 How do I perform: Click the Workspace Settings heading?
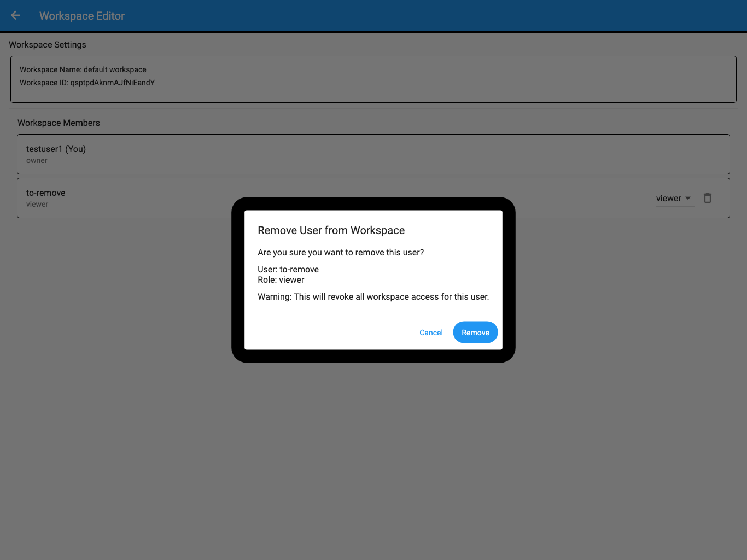coord(48,45)
